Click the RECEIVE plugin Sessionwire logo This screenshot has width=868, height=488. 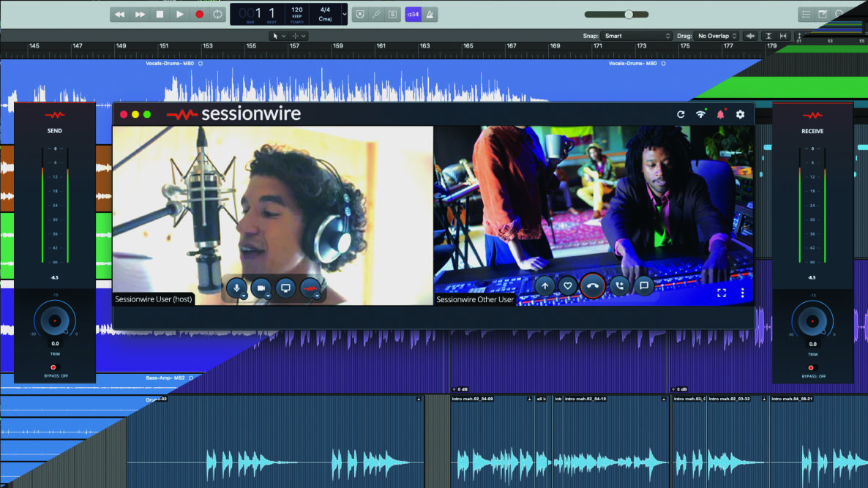[812, 116]
